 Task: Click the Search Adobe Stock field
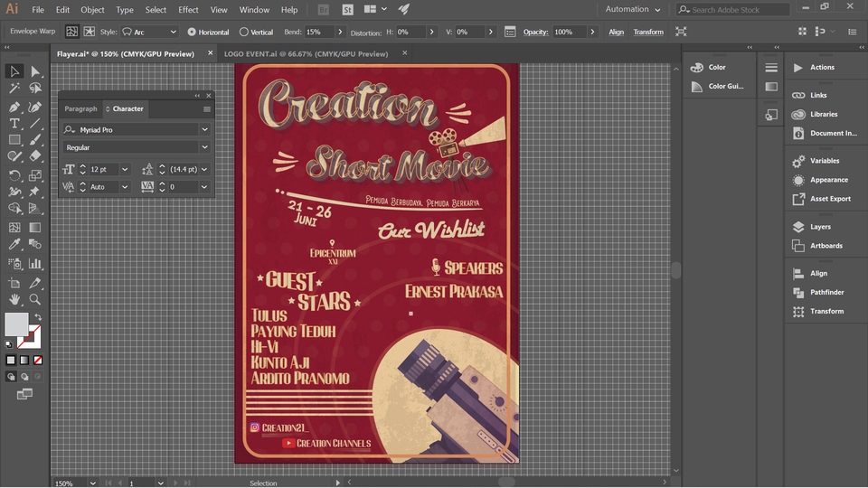point(734,10)
